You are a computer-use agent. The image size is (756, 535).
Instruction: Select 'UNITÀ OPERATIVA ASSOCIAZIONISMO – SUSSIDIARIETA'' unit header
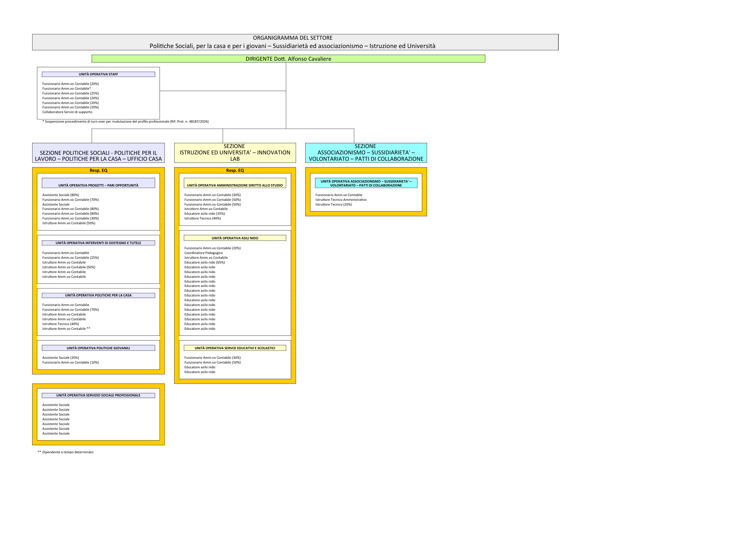(366, 183)
